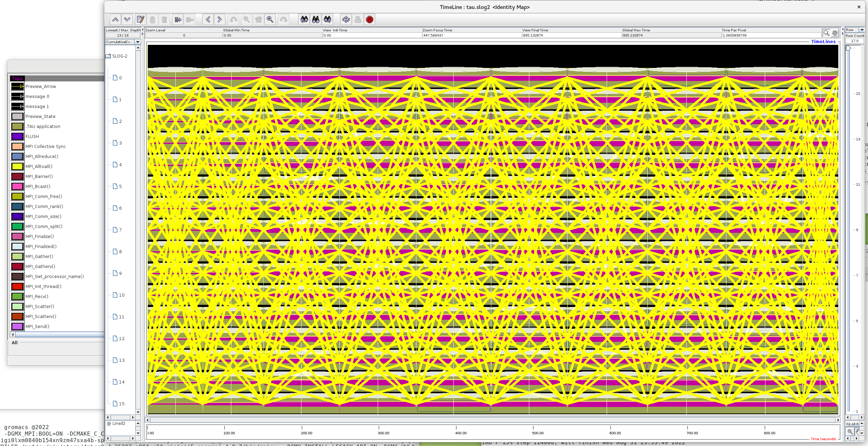Click the label markup pencil icon
This screenshot has width=868, height=446.
click(x=141, y=20)
